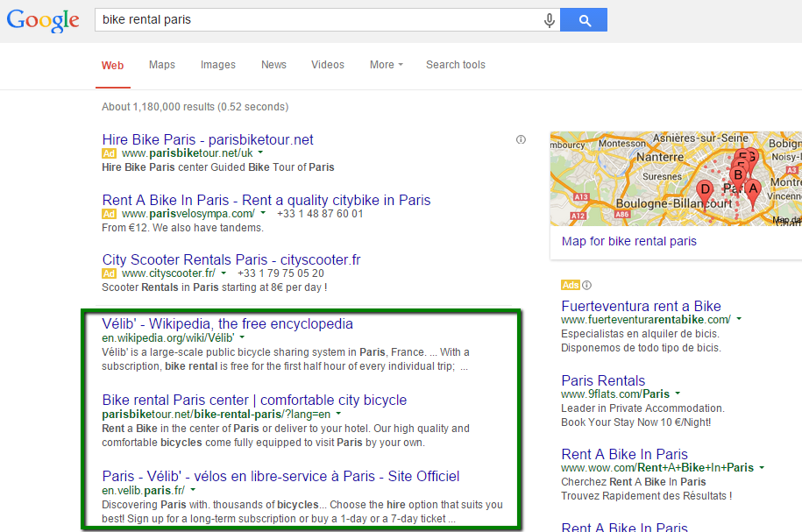Open Paris - Vélib' Site Officiel result
The image size is (802, 532).
[x=280, y=476]
